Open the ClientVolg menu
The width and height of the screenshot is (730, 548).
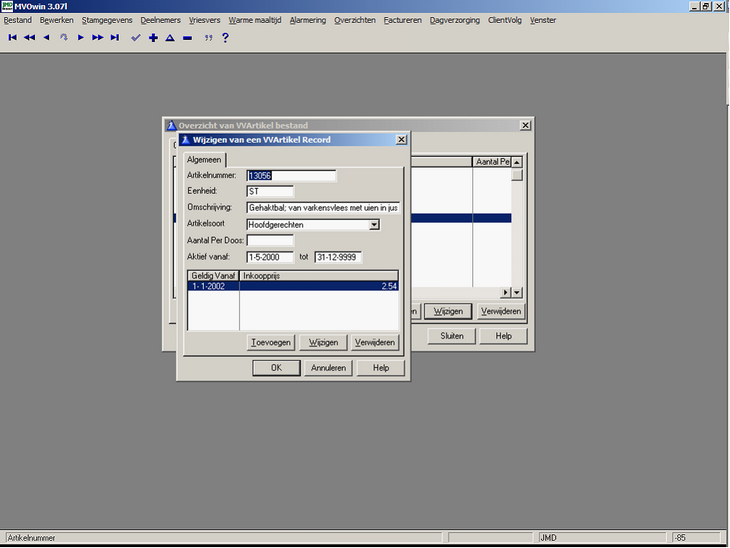click(505, 20)
